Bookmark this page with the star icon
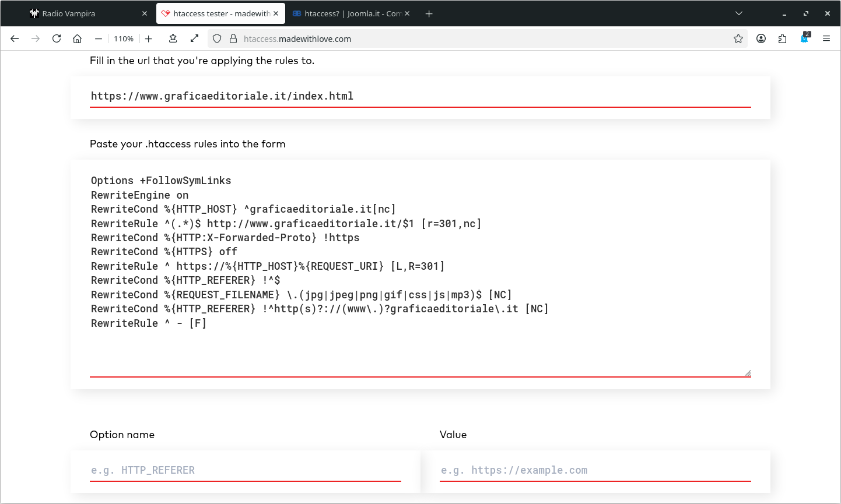 point(738,38)
